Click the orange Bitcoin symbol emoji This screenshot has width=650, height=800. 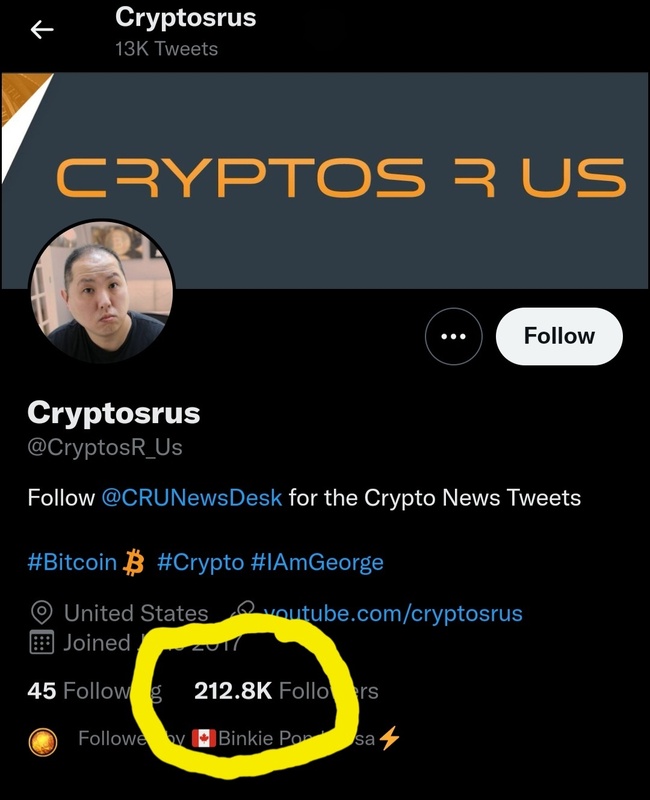[x=134, y=563]
